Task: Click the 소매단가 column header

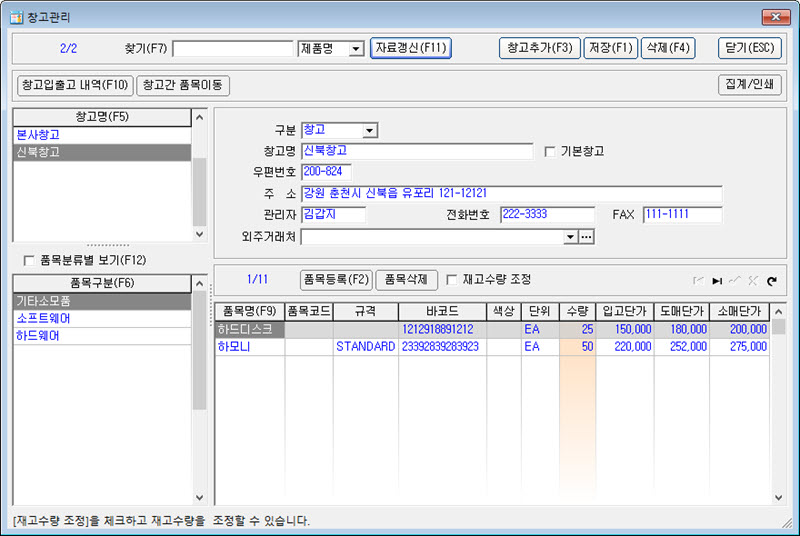Action: [x=739, y=312]
